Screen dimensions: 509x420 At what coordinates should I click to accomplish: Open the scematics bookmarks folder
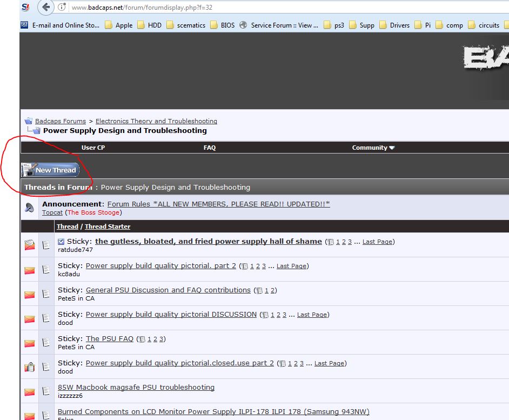click(x=186, y=25)
